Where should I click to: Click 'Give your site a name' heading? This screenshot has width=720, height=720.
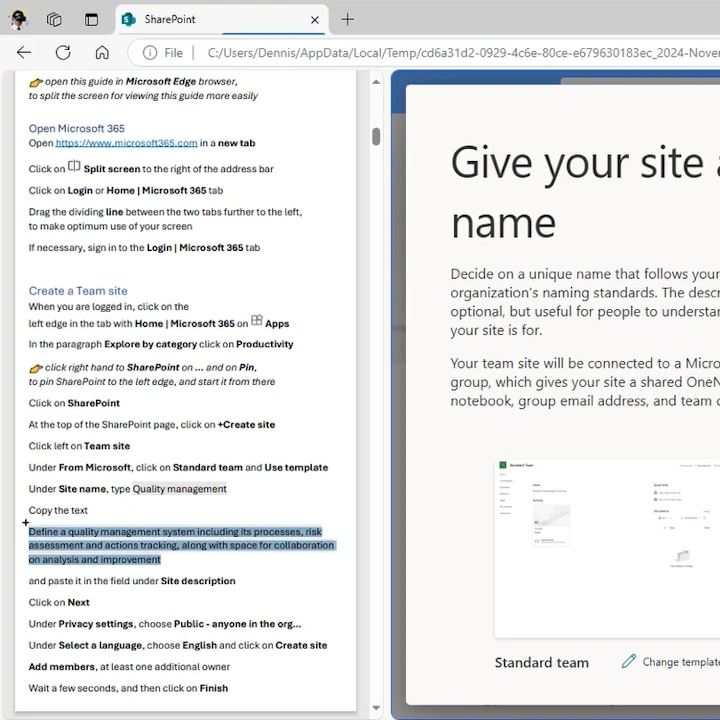[585, 193]
